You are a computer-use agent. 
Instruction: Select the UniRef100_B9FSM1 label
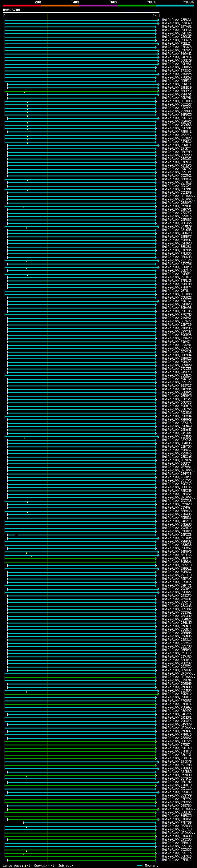tap(176, 128)
